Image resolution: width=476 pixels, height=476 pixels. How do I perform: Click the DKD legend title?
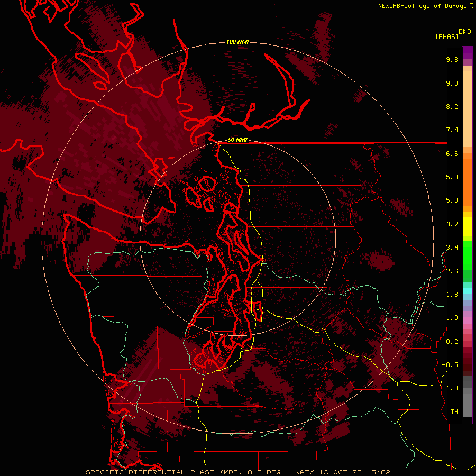[465, 32]
